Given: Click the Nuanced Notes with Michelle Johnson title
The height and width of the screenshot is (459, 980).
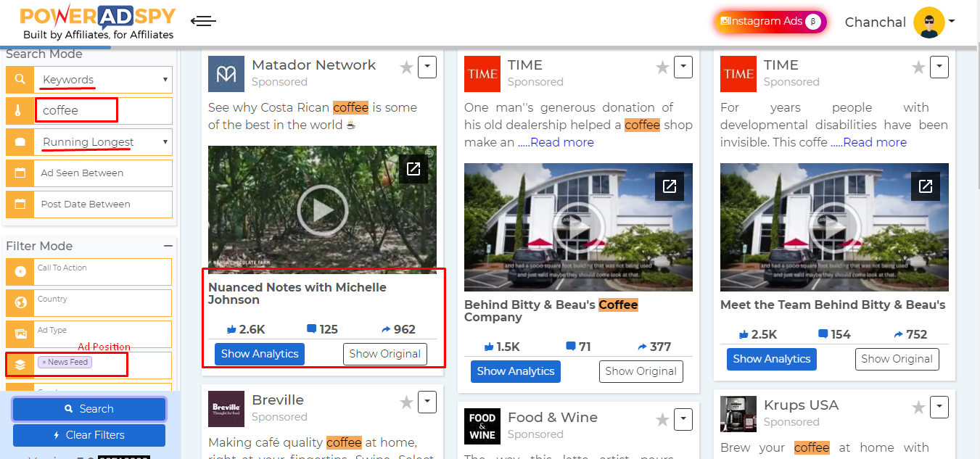Looking at the screenshot, I should pyautogui.click(x=297, y=294).
